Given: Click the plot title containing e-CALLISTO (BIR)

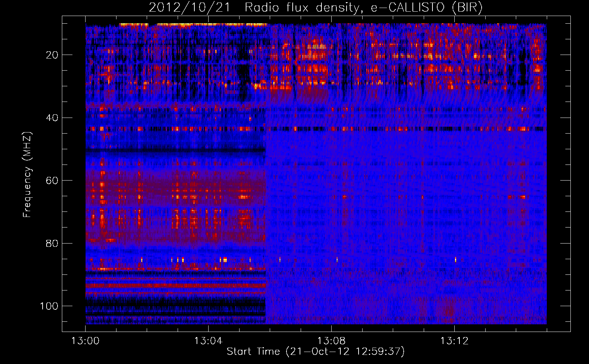Looking at the screenshot, I should click(x=316, y=8).
